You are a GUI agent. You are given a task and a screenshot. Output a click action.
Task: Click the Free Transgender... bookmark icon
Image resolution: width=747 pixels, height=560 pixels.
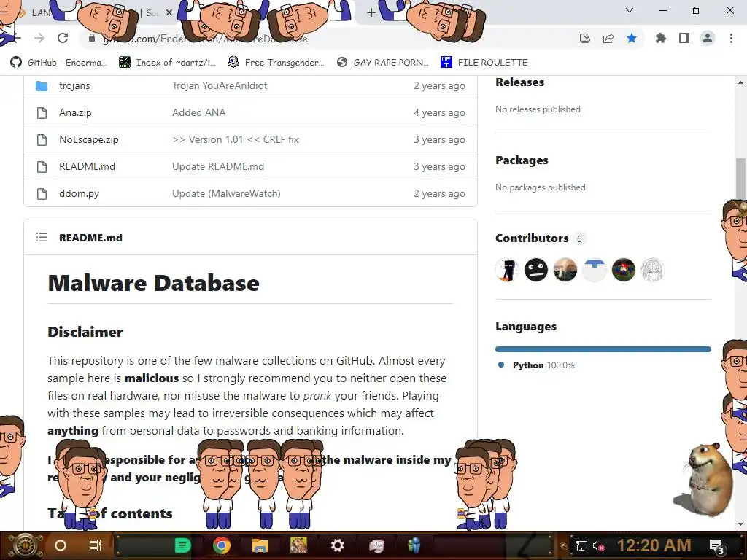coord(233,62)
